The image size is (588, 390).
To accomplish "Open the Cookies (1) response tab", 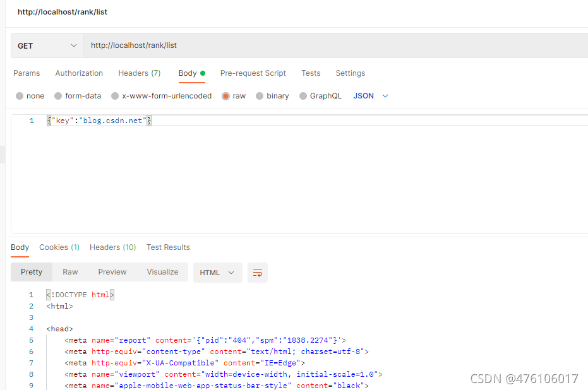I will coord(59,247).
